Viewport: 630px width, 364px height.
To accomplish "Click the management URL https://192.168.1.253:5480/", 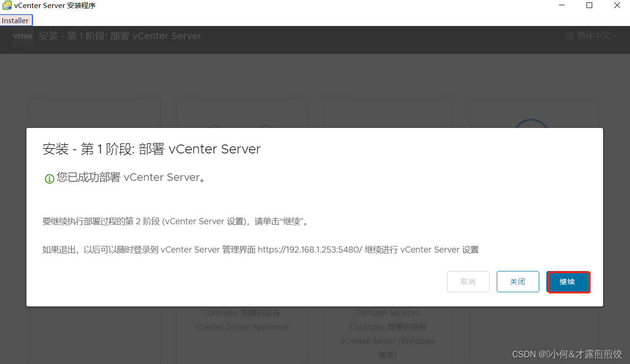I will pos(310,250).
